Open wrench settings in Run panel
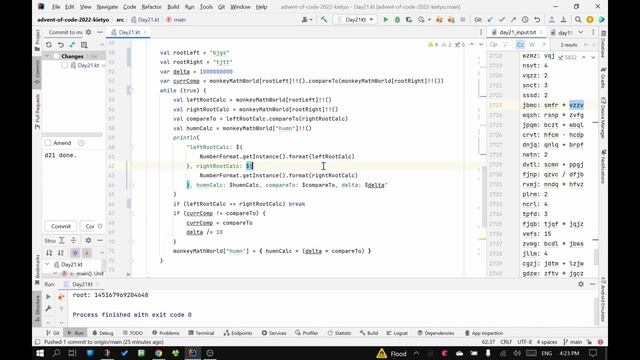Screen dimensions: 640x360 49,309
